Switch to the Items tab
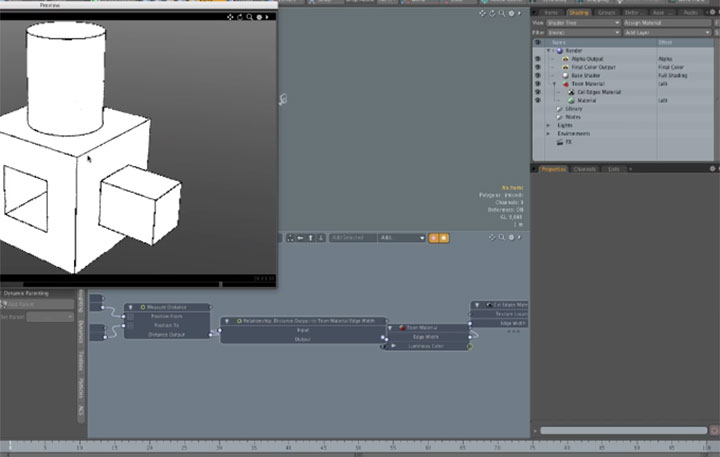 tap(551, 13)
